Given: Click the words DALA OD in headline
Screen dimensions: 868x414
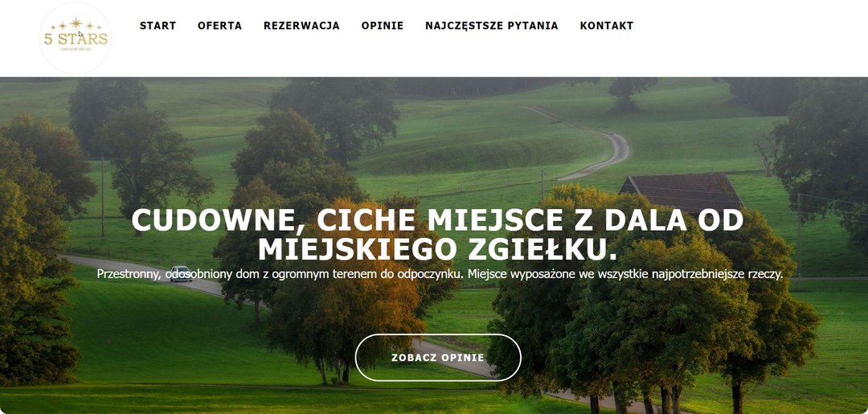Looking at the screenshot, I should pyautogui.click(x=674, y=221).
